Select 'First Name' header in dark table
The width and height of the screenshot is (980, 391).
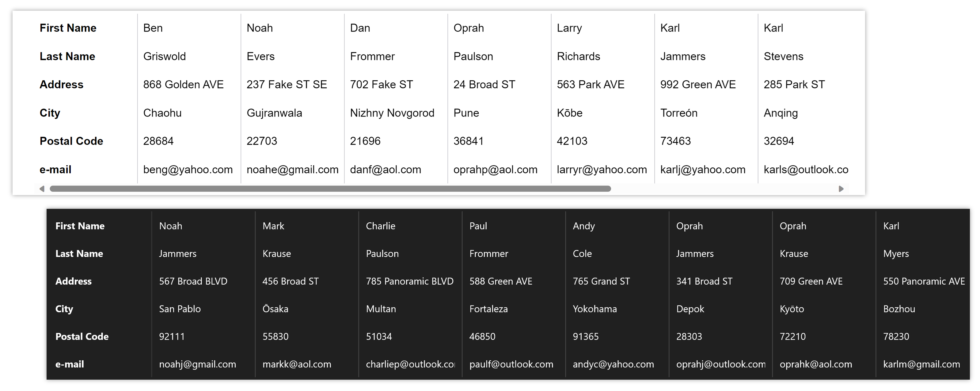(80, 226)
